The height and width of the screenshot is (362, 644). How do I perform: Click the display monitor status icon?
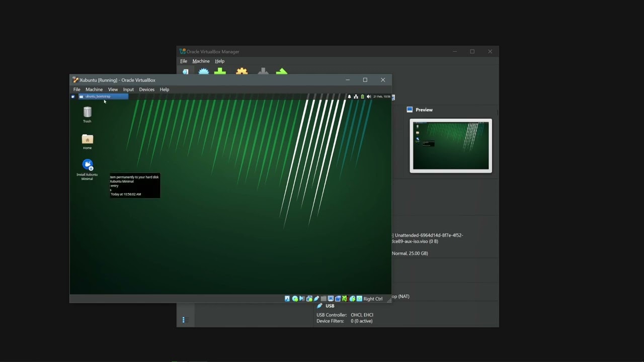click(x=331, y=299)
